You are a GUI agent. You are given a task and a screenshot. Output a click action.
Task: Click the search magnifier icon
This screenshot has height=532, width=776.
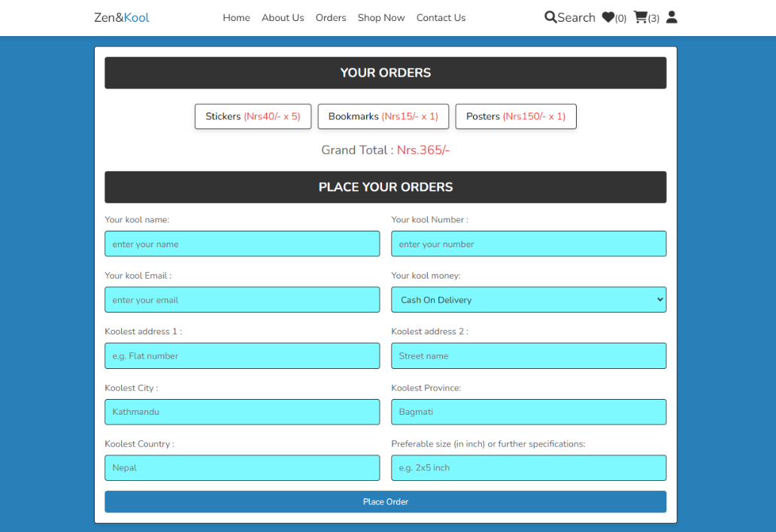tap(550, 17)
